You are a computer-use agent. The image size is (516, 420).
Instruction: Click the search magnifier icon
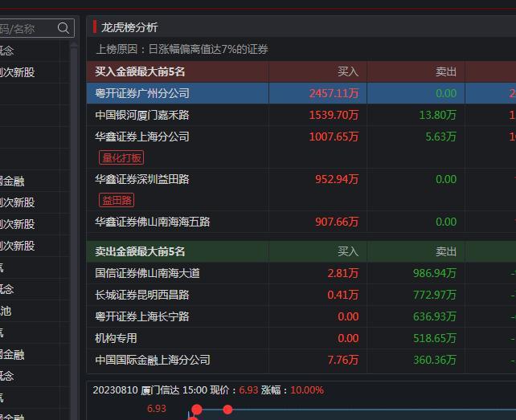tap(63, 28)
